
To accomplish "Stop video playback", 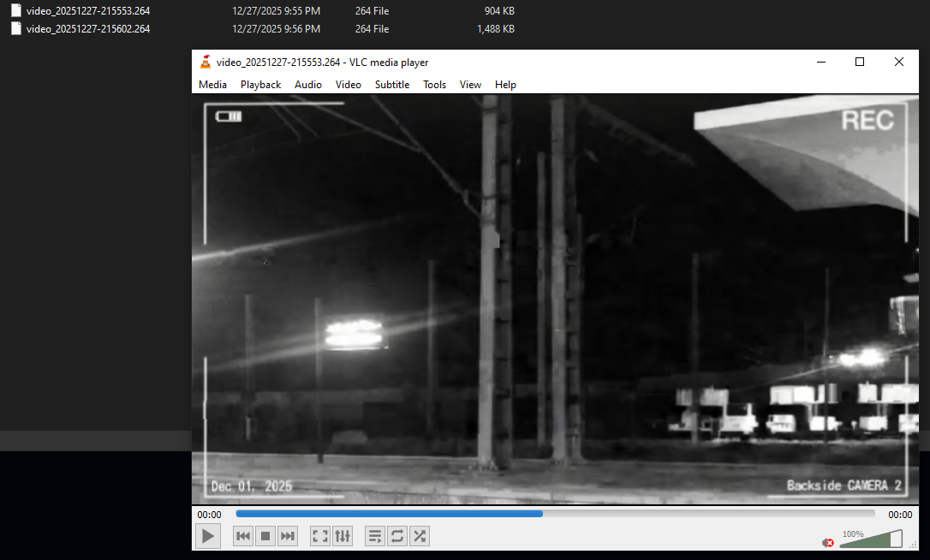I will point(265,536).
